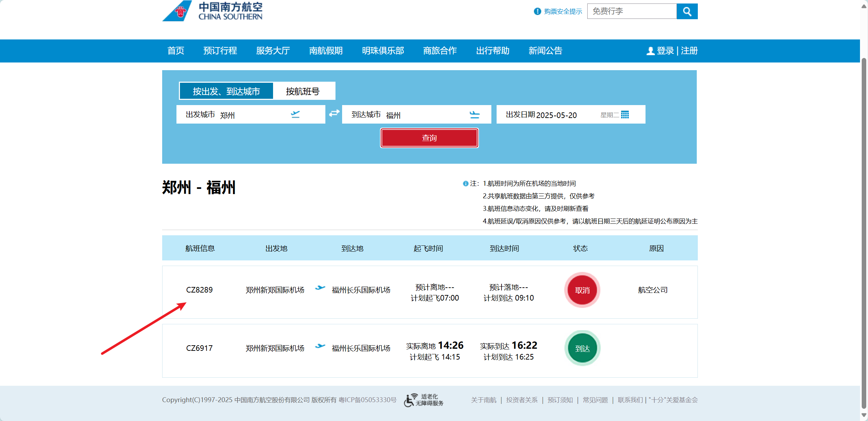Click the red 取消 status badge
This screenshot has height=421, width=868.
click(x=582, y=290)
